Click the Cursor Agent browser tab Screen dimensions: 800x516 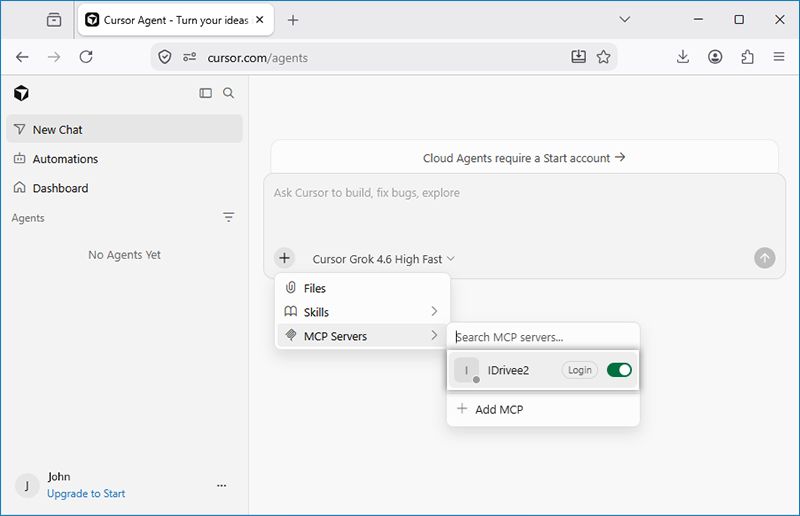click(x=176, y=20)
